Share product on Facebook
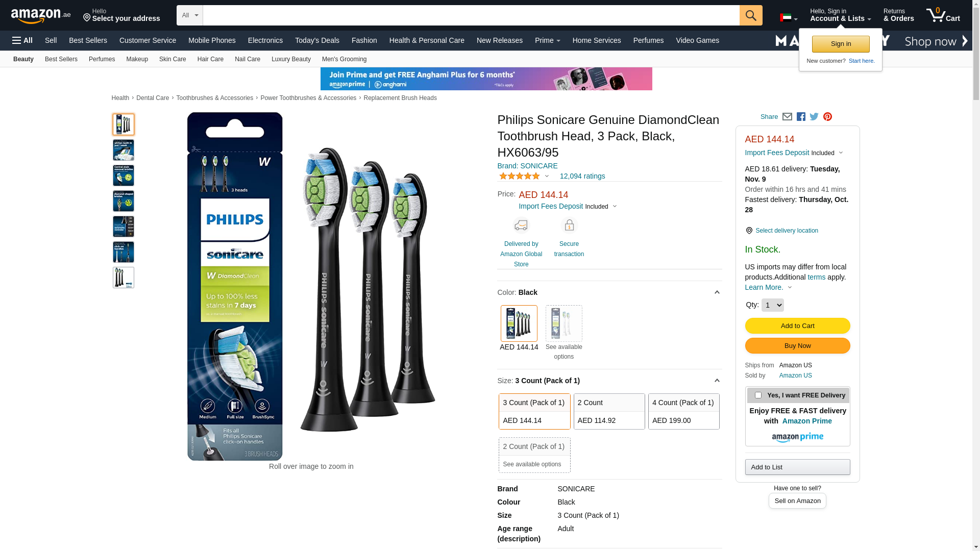The image size is (980, 551). [801, 117]
